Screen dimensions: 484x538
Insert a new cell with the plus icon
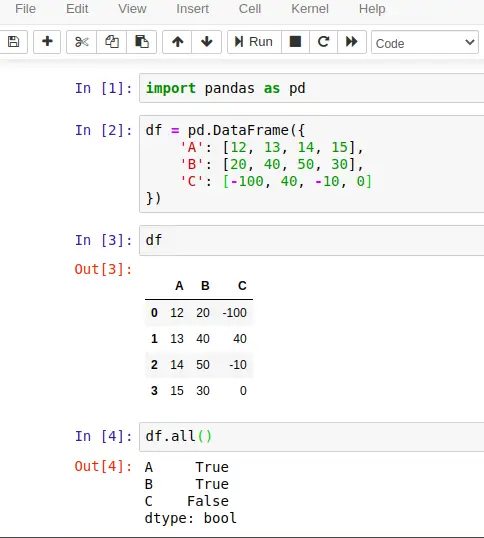(x=47, y=42)
